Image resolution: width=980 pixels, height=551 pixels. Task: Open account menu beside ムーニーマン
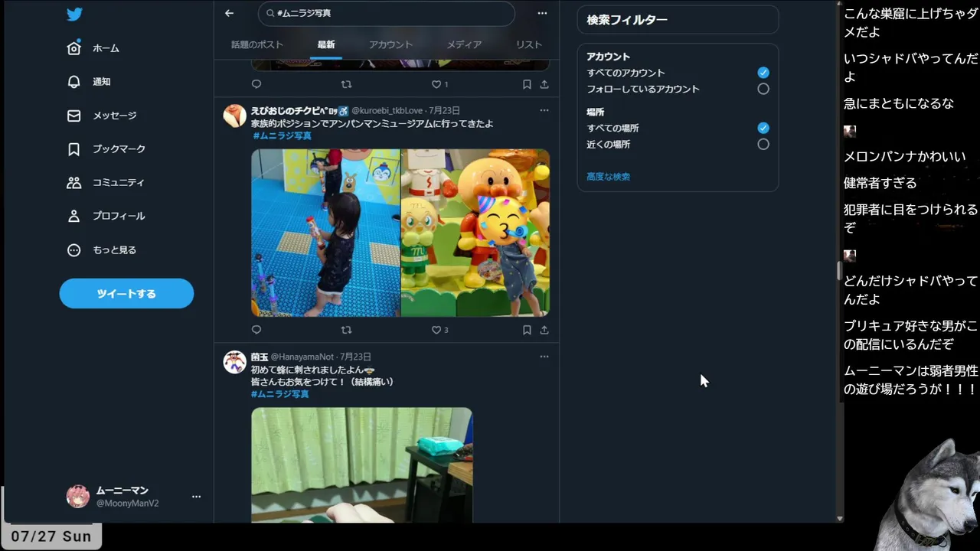pos(196,497)
